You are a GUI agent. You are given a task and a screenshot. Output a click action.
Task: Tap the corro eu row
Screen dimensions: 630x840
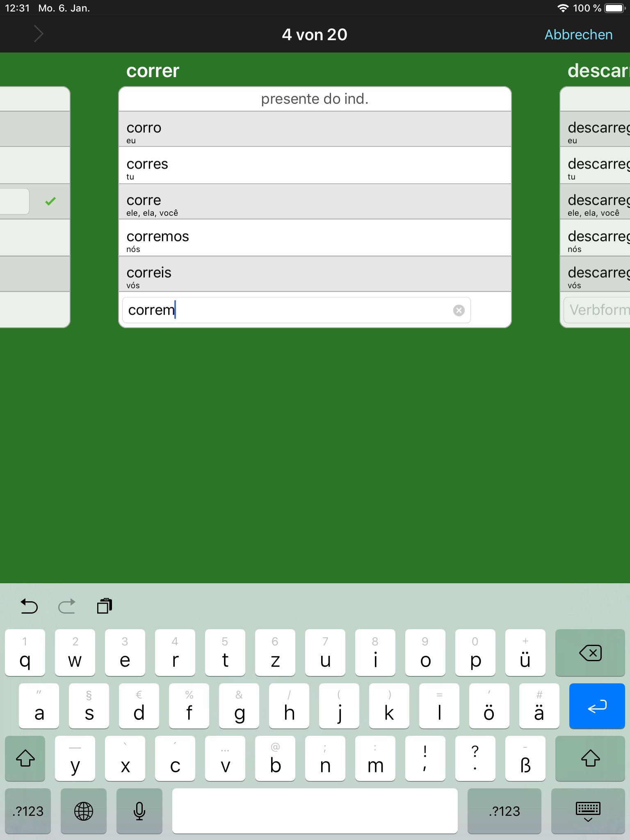315,129
